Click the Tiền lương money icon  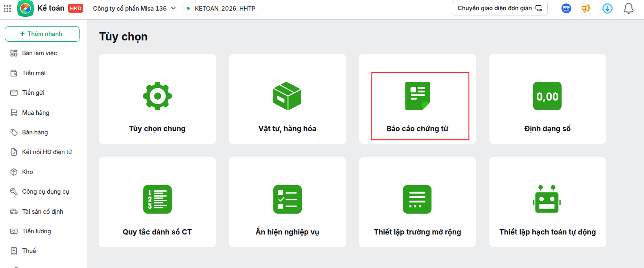point(14,231)
